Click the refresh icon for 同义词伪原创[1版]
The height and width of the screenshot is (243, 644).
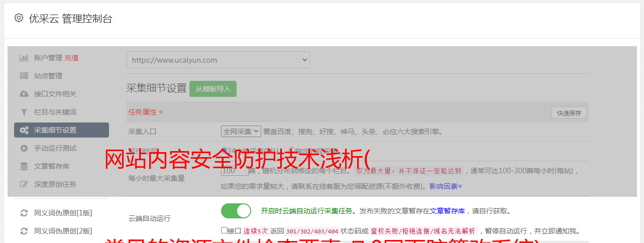[x=24, y=213]
